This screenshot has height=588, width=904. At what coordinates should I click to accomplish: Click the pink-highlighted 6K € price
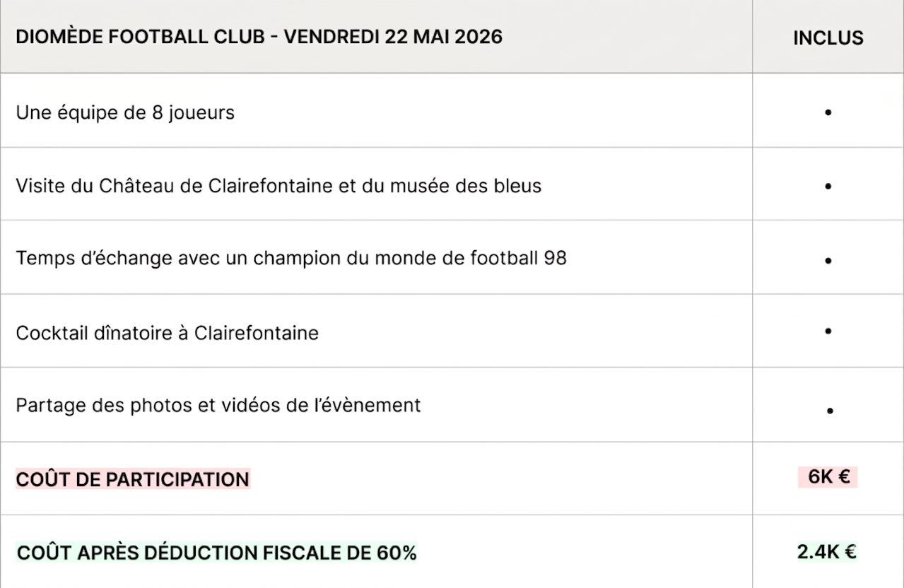[x=828, y=477]
